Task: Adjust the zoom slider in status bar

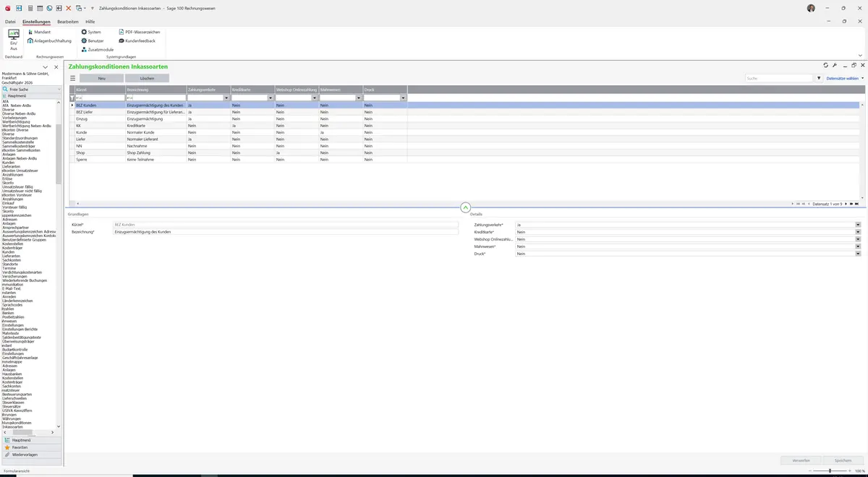Action: [x=830, y=470]
